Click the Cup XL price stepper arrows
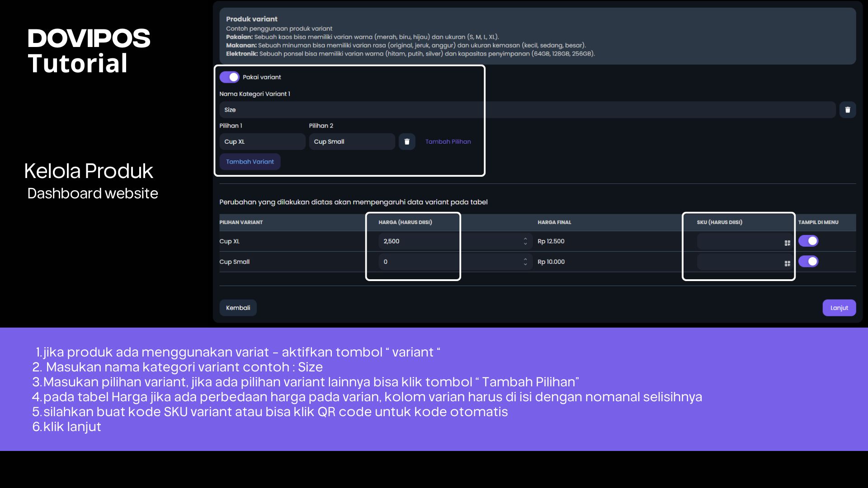This screenshot has height=488, width=868. [525, 241]
